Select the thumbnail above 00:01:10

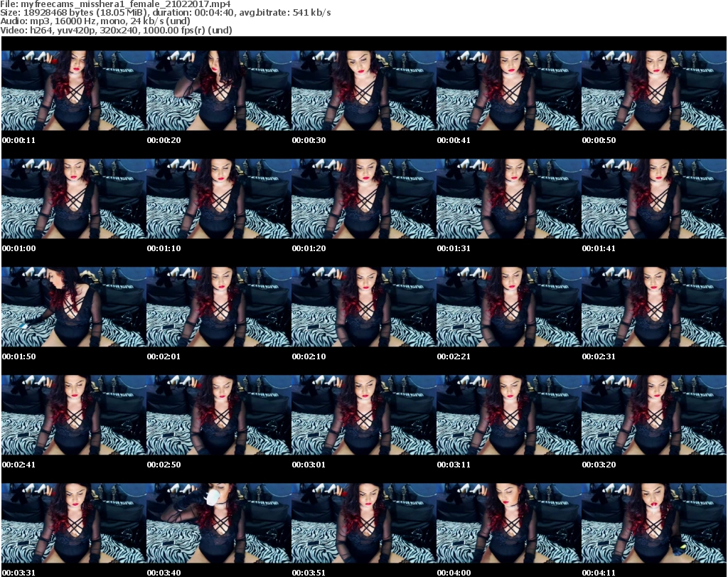(x=219, y=198)
